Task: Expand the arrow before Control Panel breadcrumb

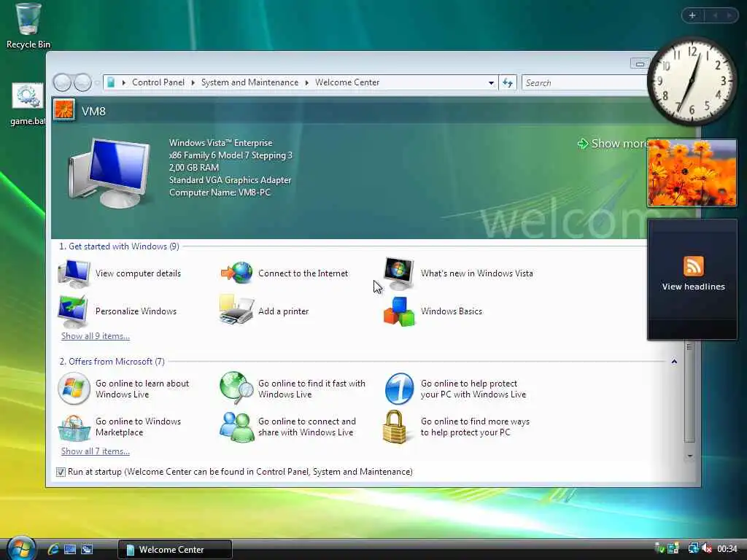Action: (x=124, y=83)
